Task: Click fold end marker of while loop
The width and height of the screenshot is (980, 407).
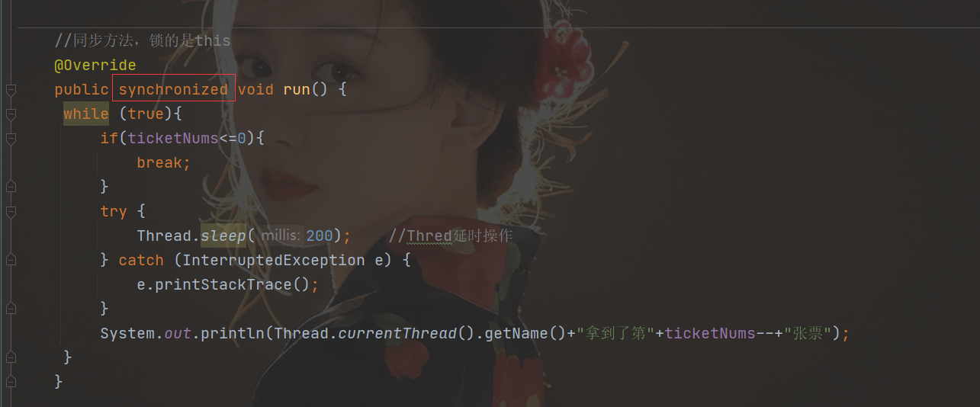Action: [x=11, y=357]
